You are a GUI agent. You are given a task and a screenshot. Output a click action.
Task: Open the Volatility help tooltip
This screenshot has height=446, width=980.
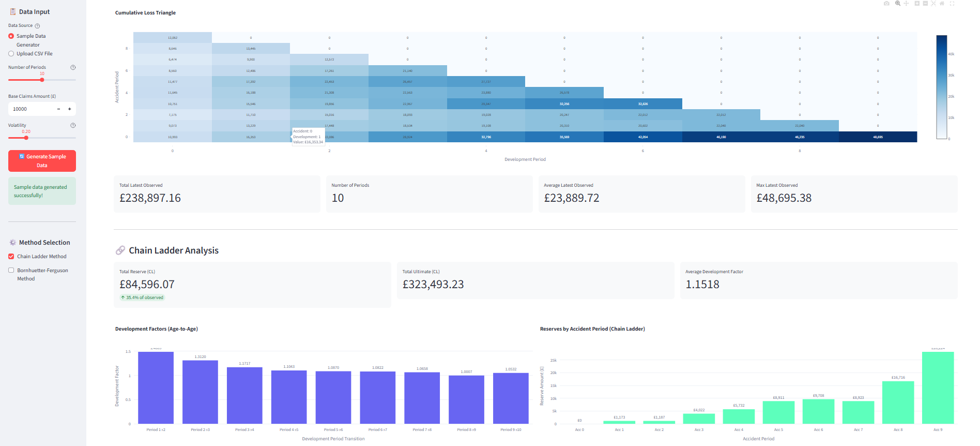point(73,125)
